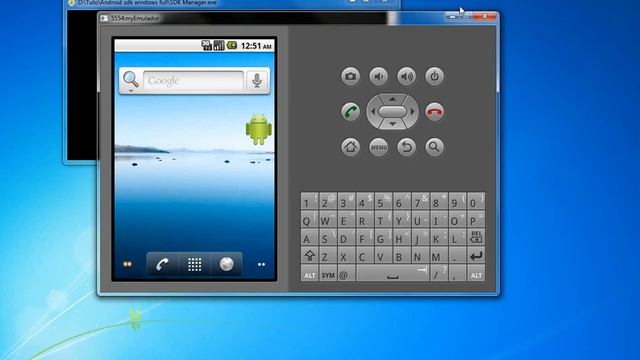The image size is (640, 360).
Task: Click the slash question mark key
Action: 439,273
